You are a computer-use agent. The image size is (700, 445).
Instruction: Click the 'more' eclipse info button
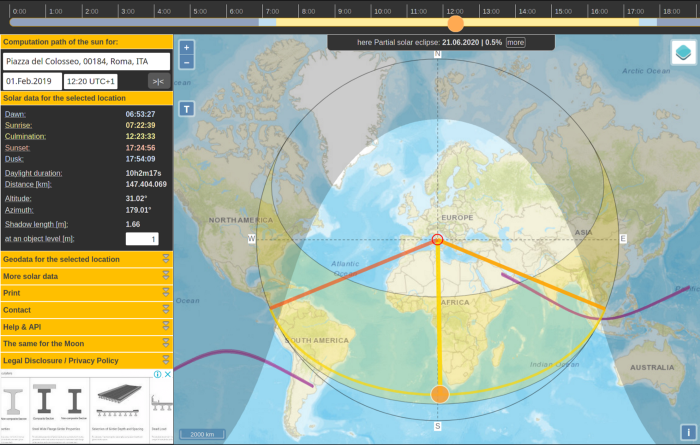tap(516, 42)
